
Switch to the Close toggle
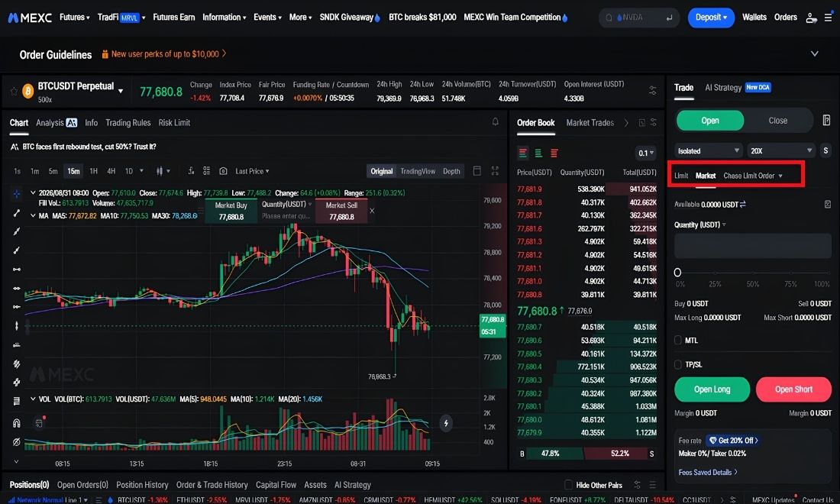tap(778, 121)
